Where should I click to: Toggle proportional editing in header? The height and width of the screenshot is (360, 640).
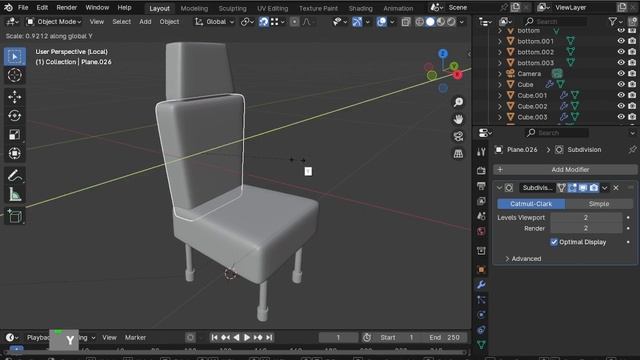click(x=294, y=22)
